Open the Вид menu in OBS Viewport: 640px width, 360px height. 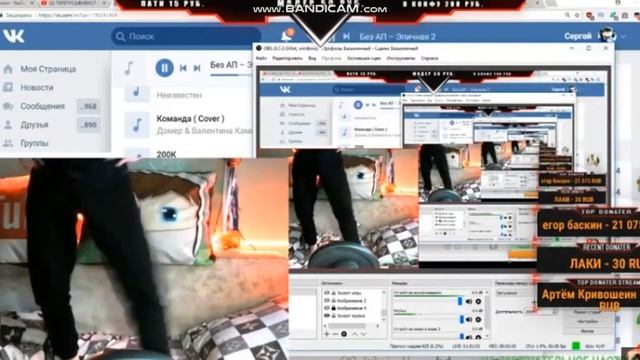pos(312,58)
